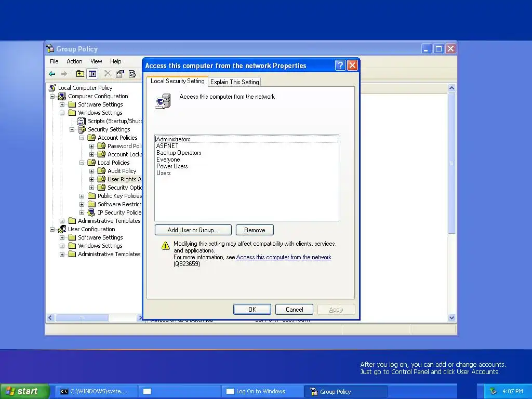This screenshot has height=399, width=532.
Task: Click the Up one level folder icon
Action: point(80,74)
